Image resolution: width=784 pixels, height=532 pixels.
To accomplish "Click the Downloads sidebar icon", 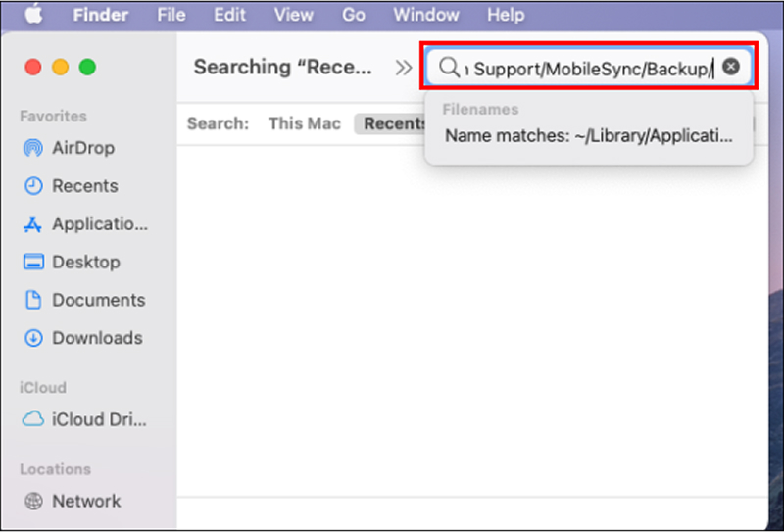I will click(x=33, y=338).
